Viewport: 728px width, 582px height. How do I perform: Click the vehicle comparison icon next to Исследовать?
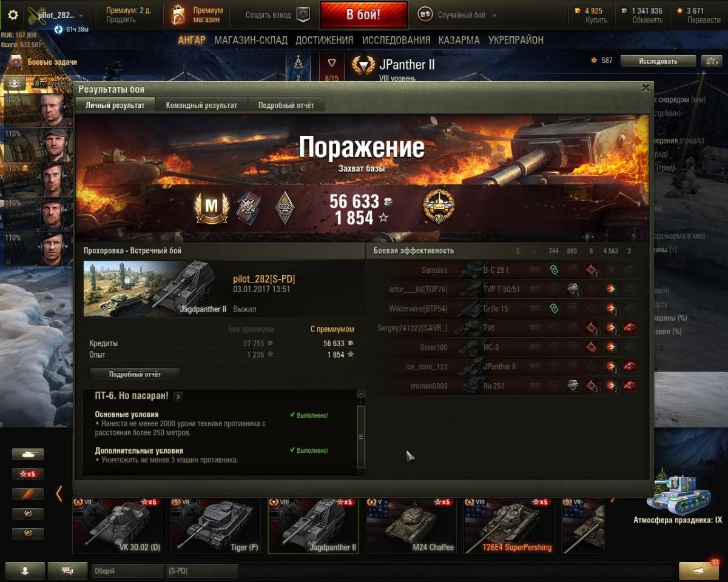click(x=711, y=61)
